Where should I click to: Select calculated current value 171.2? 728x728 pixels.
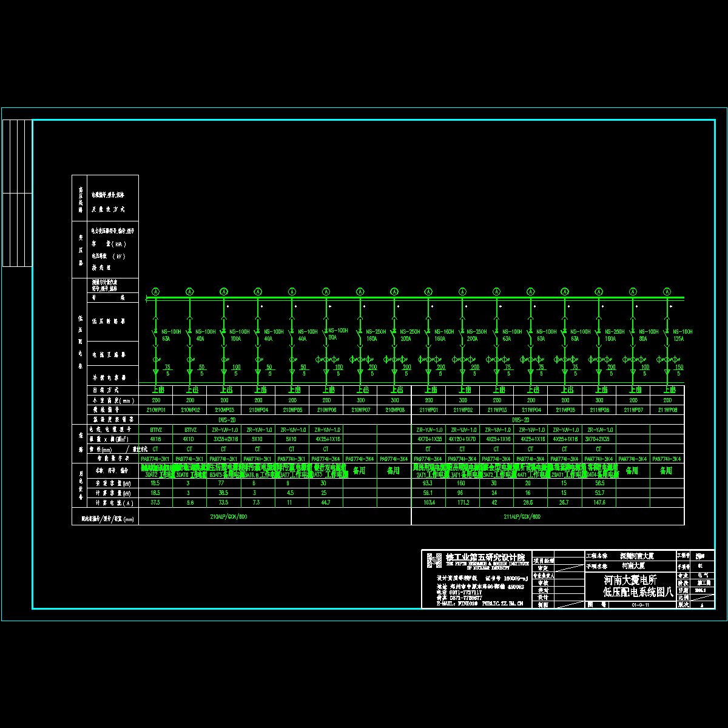coord(463,503)
